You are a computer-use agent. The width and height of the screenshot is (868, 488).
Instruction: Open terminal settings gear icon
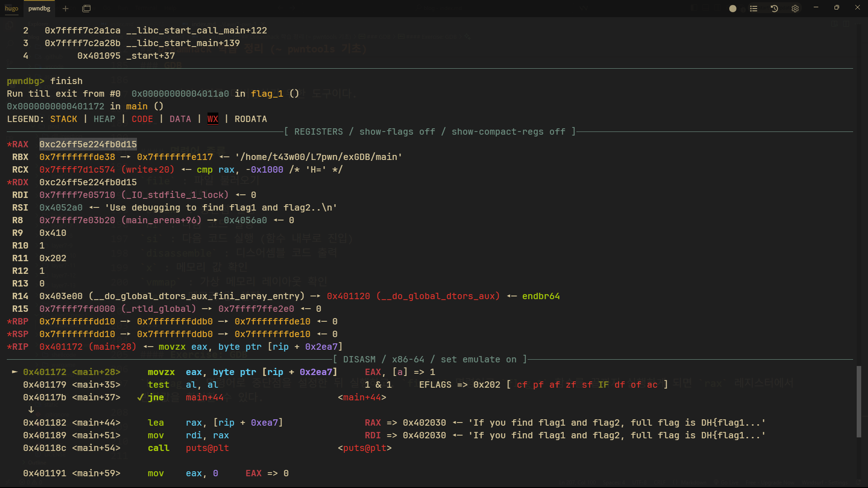coord(795,9)
